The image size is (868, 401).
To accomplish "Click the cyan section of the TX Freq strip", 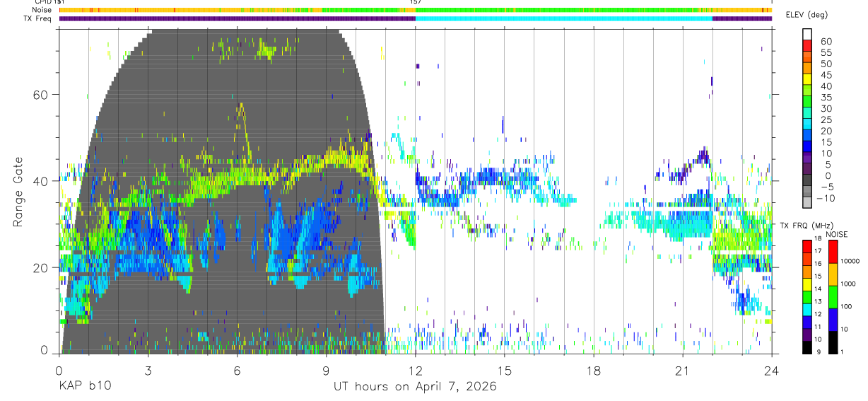I will tap(564, 18).
